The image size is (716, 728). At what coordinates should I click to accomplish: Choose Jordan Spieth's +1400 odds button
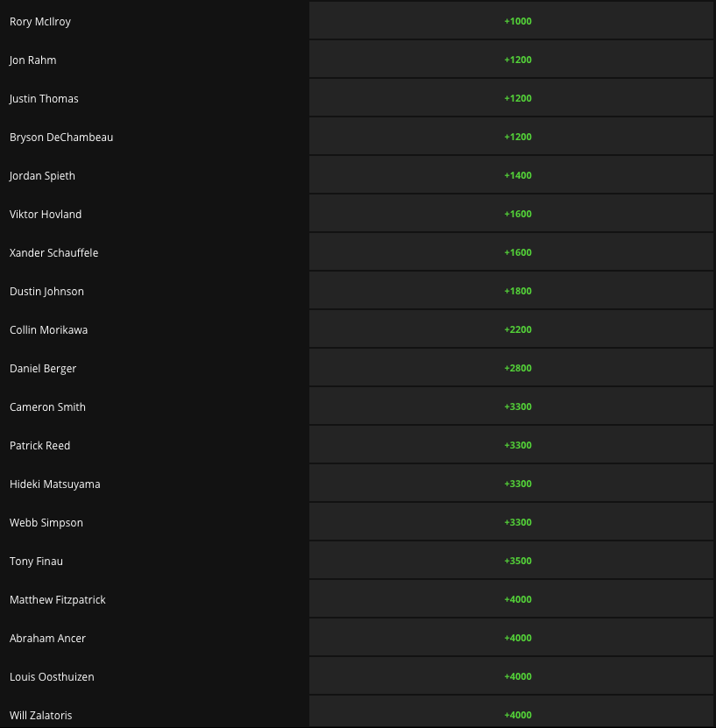pos(517,175)
